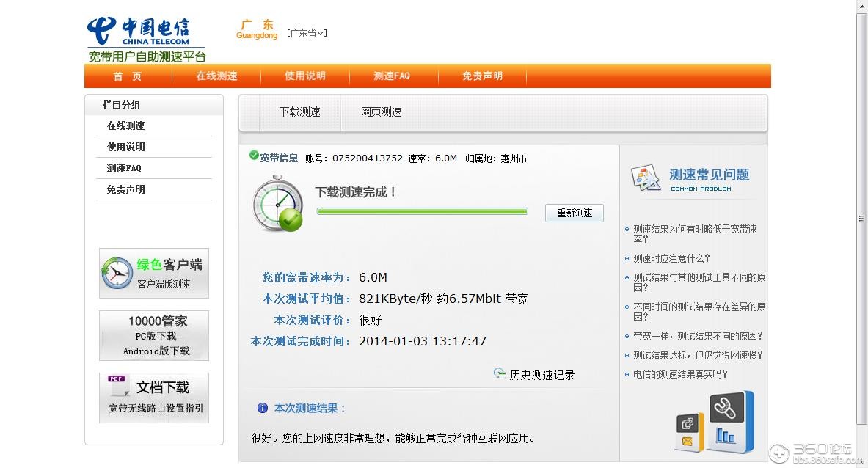Click the tools box illustration at bottom right
This screenshot has height=468, width=868.
715,422
